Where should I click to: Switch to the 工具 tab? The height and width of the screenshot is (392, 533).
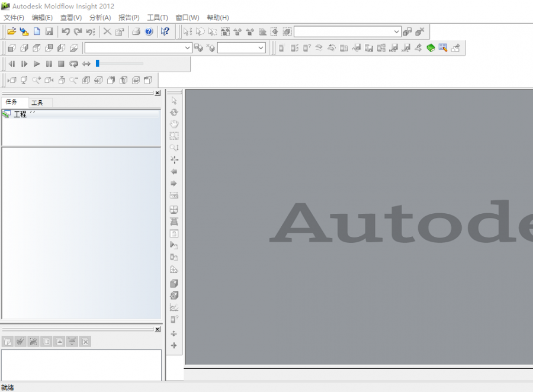coord(37,102)
